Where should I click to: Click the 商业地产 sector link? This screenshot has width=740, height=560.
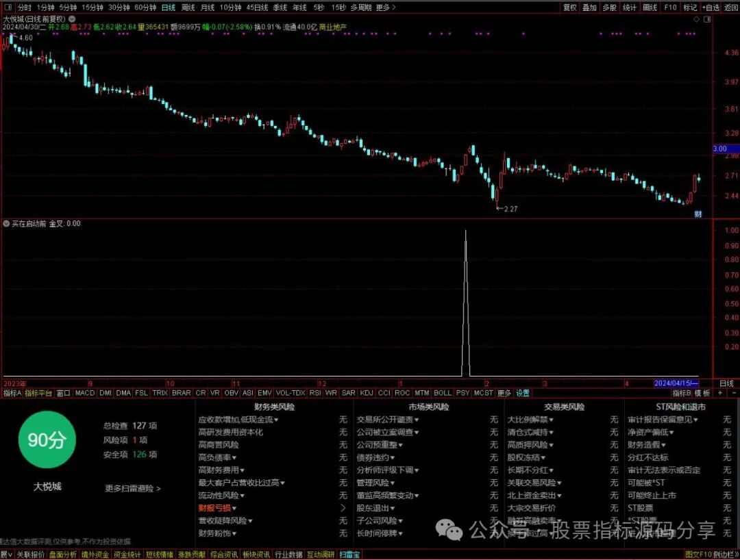(333, 27)
